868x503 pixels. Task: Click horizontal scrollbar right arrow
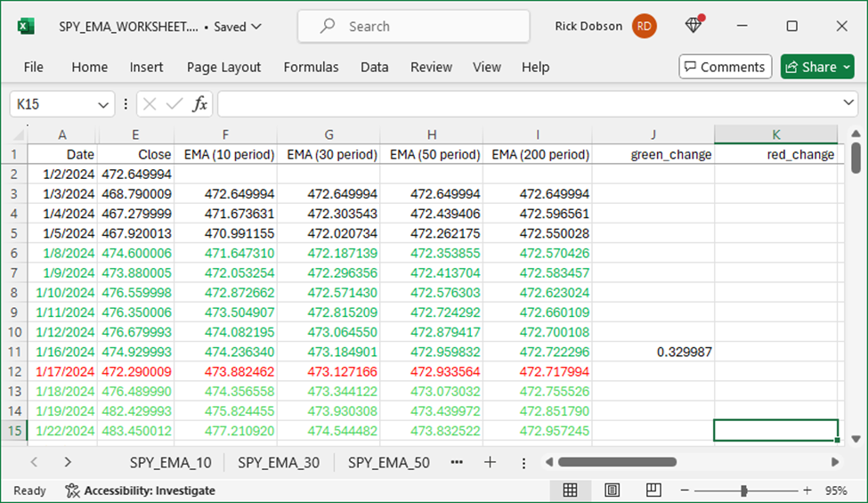(x=835, y=462)
